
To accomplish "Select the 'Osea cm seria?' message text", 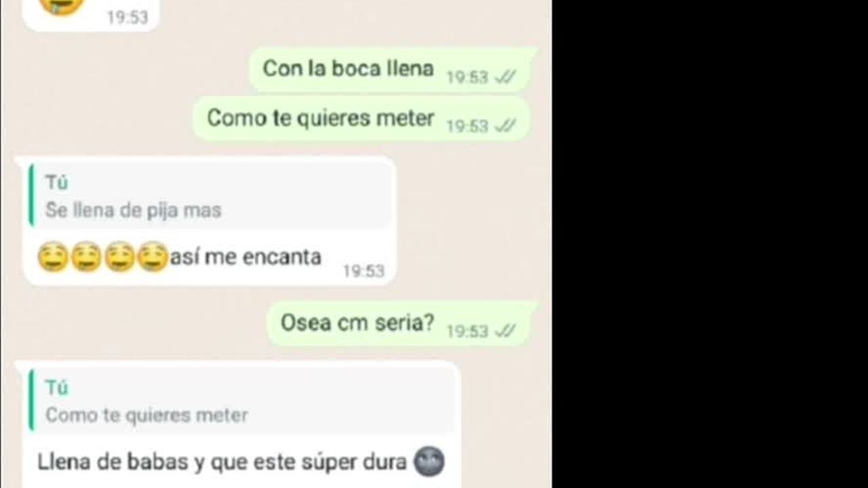I will pyautogui.click(x=357, y=323).
